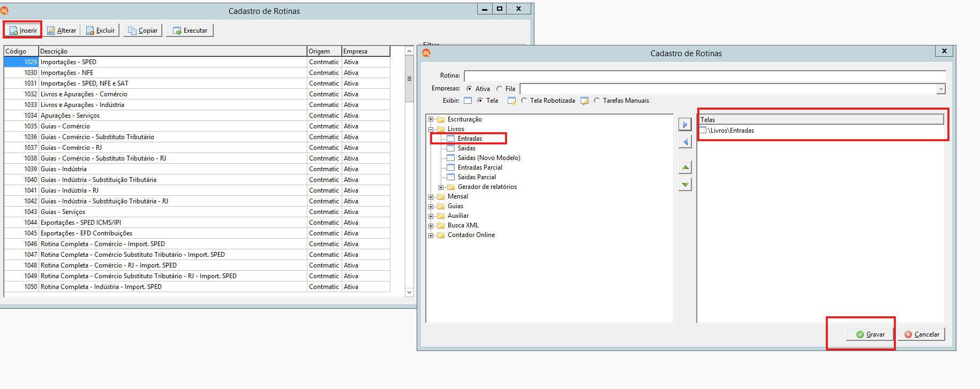This screenshot has width=980, height=389.
Task: Select the Fila radio button
Action: (x=499, y=89)
